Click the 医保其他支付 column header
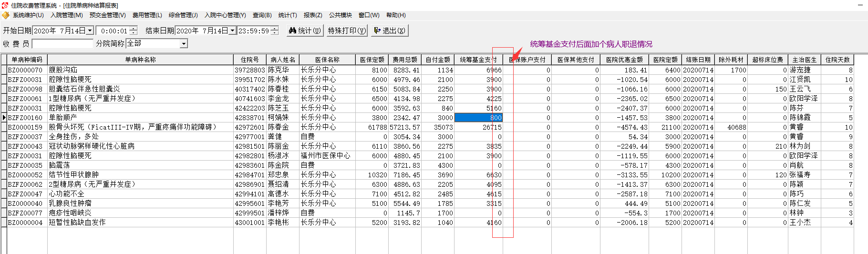Screen dimensions: 868x254 576,60
